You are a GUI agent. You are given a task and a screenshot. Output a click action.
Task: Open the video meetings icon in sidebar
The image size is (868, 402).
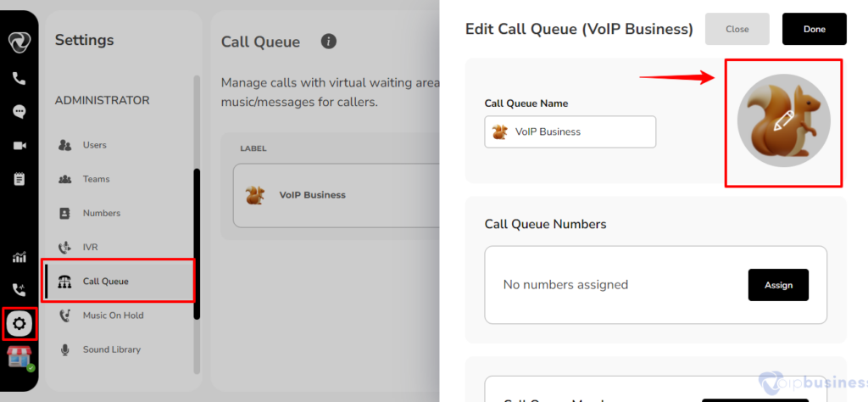point(19,146)
